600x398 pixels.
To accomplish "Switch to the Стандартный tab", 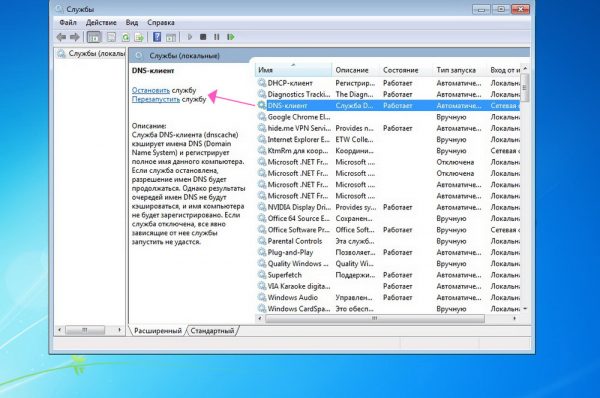I will coord(212,331).
